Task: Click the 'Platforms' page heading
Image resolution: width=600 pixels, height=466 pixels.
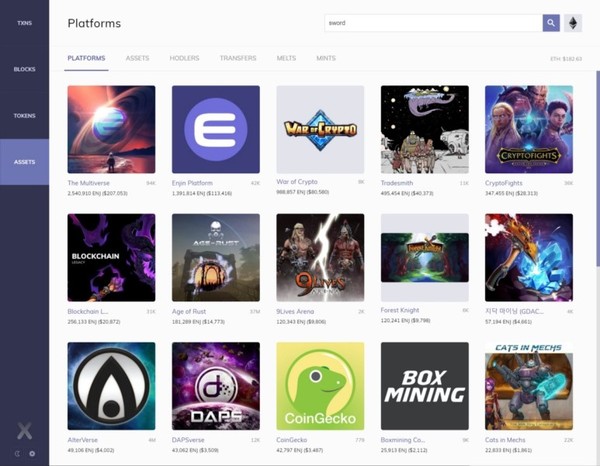Action: (94, 23)
